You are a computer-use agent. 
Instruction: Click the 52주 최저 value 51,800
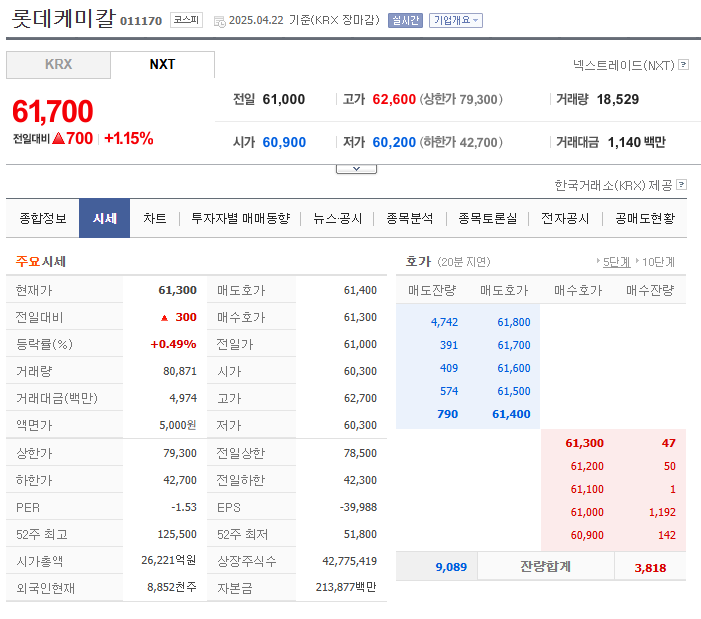[x=360, y=534]
